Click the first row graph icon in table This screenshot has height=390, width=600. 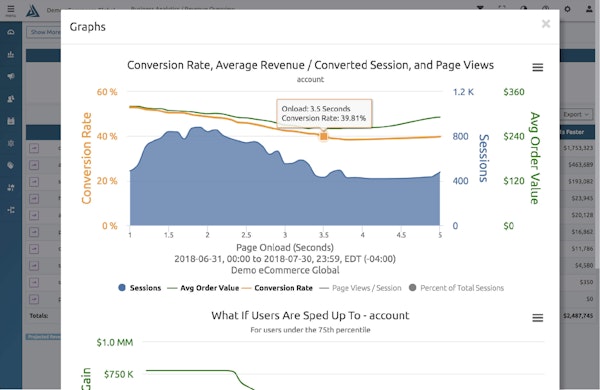point(34,148)
